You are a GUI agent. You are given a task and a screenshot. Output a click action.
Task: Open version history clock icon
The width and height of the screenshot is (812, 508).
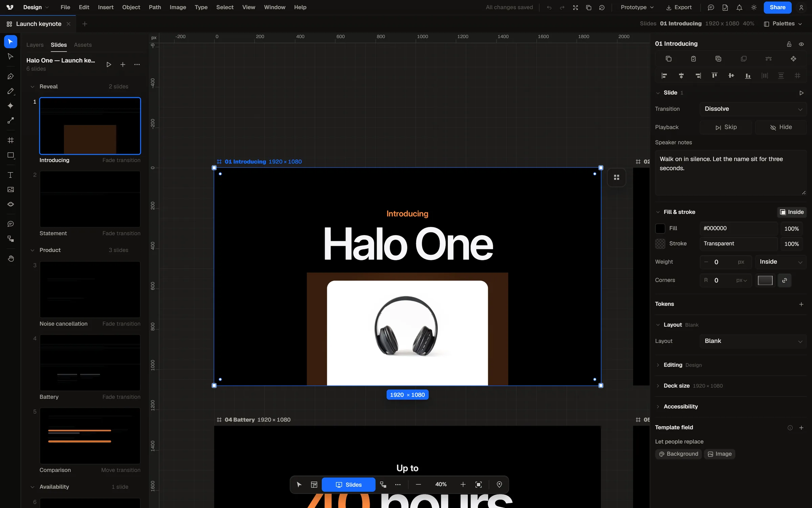(602, 7)
